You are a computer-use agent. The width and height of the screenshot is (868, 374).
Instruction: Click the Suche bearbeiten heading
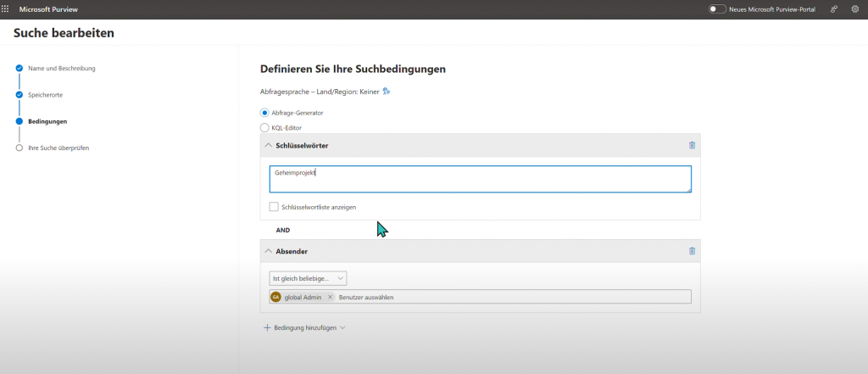pyautogui.click(x=64, y=33)
